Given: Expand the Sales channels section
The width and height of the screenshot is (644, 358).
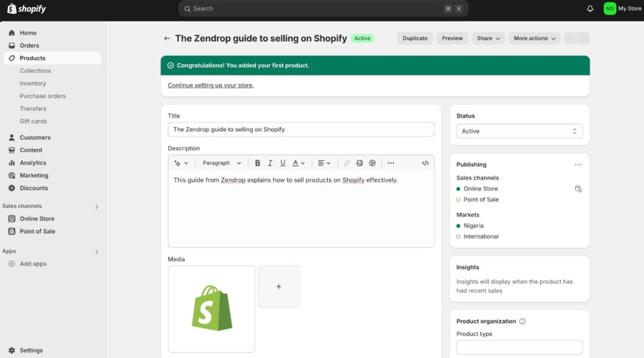Looking at the screenshot, I should 96,207.
